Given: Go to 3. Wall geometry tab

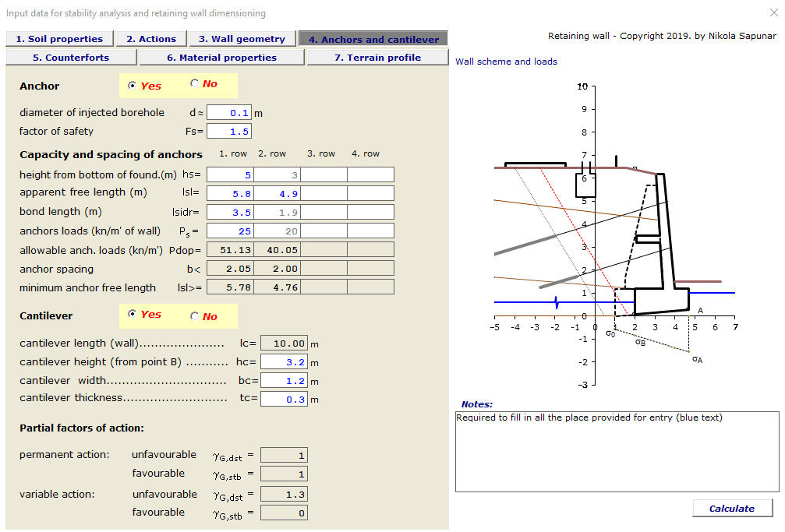Looking at the screenshot, I should [x=242, y=39].
